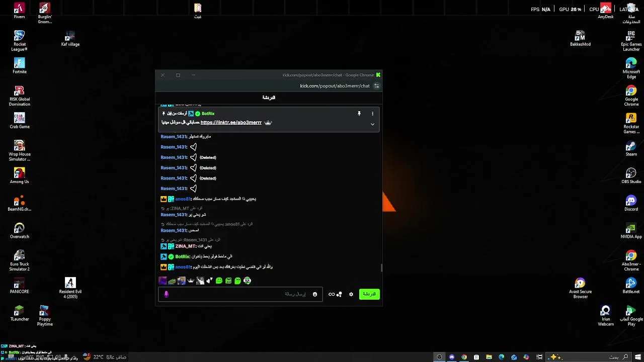This screenshot has height=362, width=644.
Task: Open the pinned message three-dot menu
Action: point(372,114)
